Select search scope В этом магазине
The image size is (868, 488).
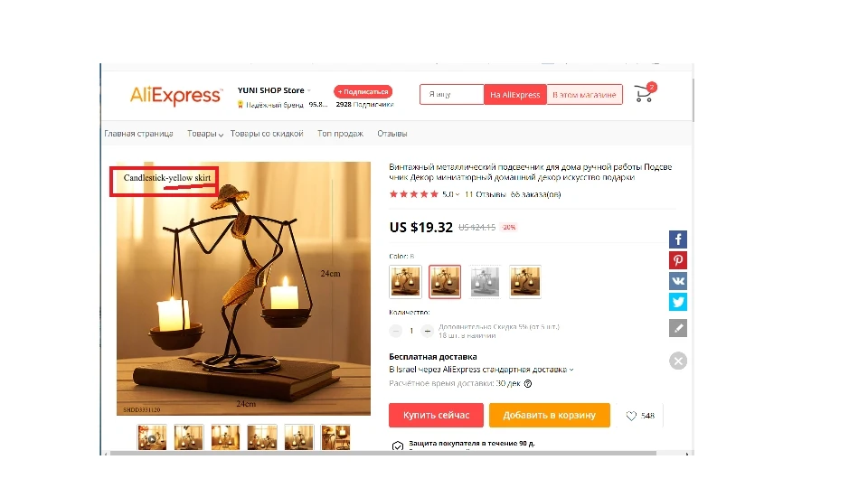pyautogui.click(x=584, y=95)
